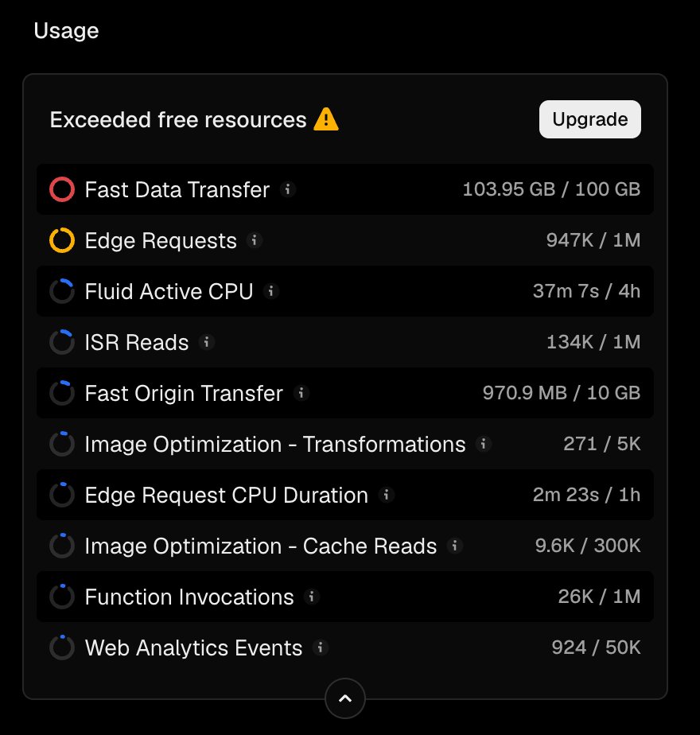Click info icon next to Function Invocations
Image resolution: width=700 pixels, height=735 pixels.
pos(311,597)
